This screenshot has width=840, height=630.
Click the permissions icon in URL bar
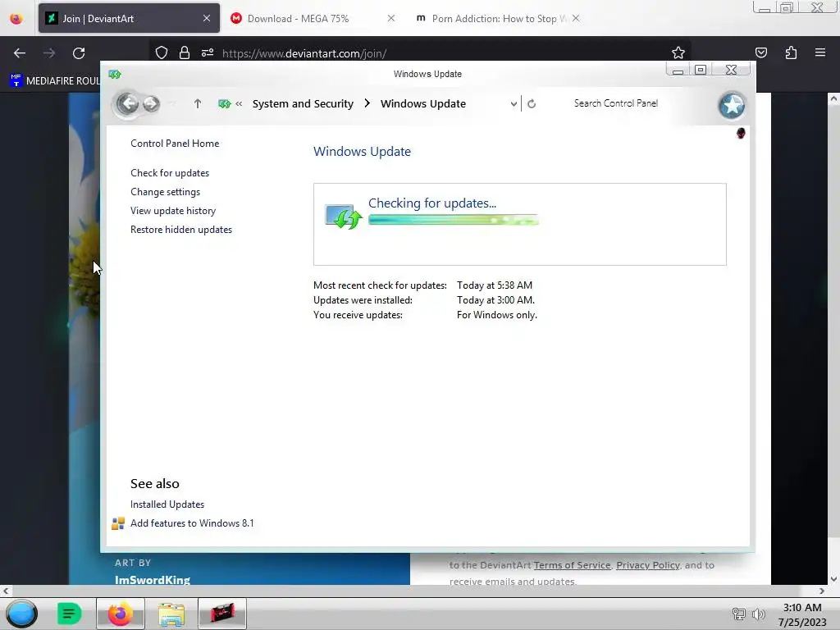point(208,53)
